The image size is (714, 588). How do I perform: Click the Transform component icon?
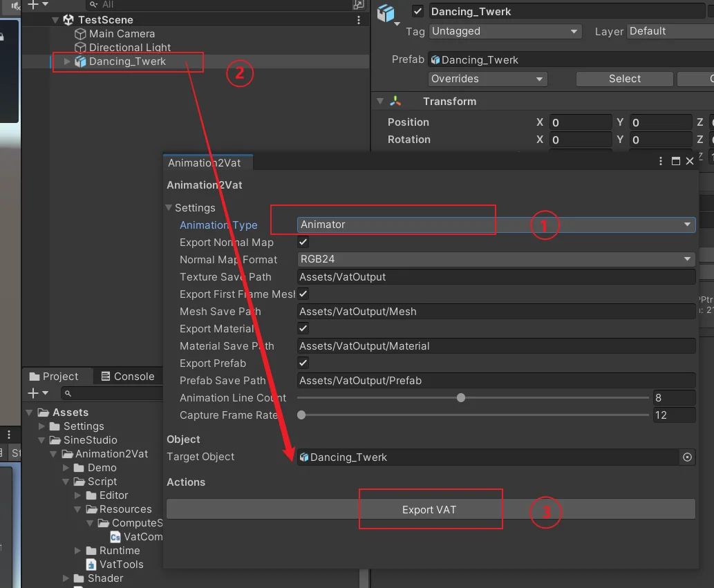395,101
